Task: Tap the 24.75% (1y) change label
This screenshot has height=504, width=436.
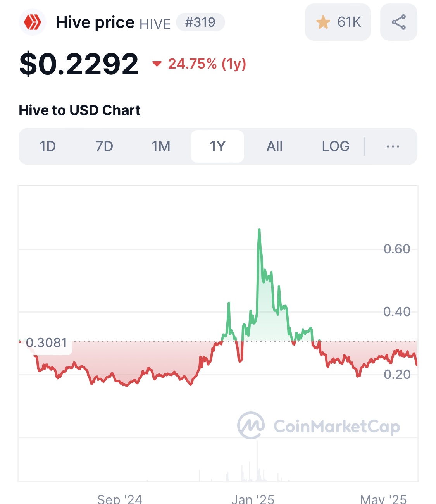Action: [207, 64]
